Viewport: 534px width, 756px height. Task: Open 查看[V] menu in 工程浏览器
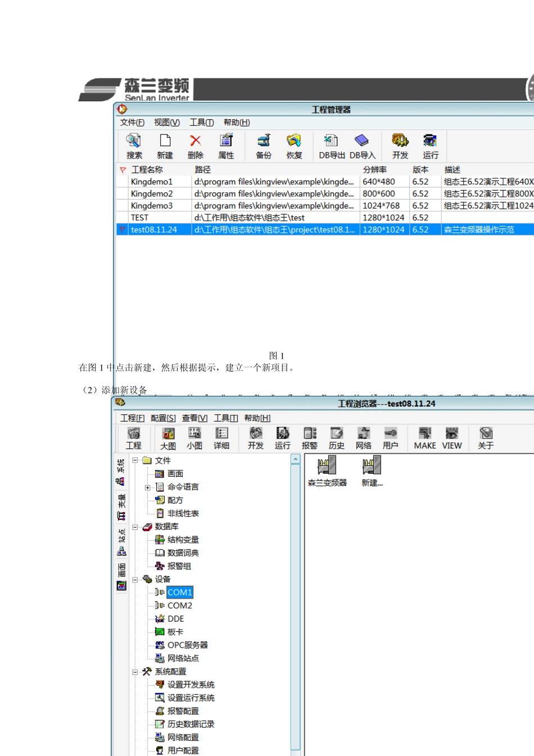point(194,418)
